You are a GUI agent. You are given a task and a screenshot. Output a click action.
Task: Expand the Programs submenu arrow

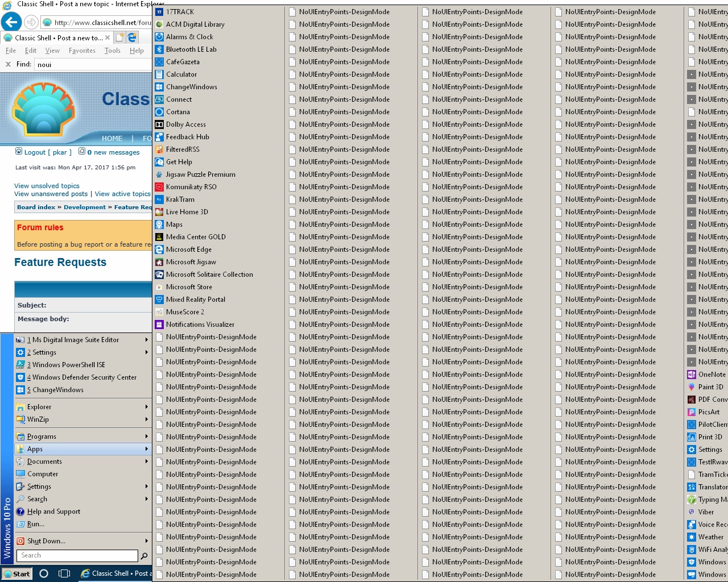pyautogui.click(x=146, y=436)
